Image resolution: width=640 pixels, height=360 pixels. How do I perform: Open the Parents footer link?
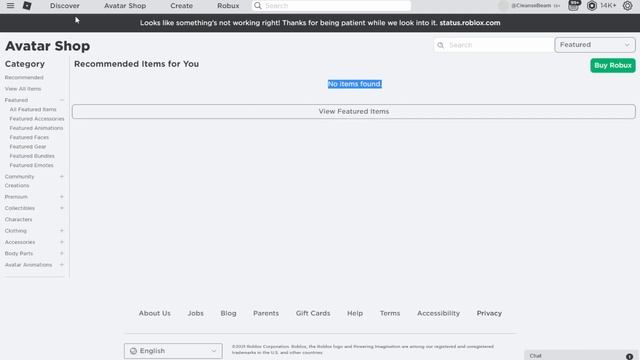(266, 313)
